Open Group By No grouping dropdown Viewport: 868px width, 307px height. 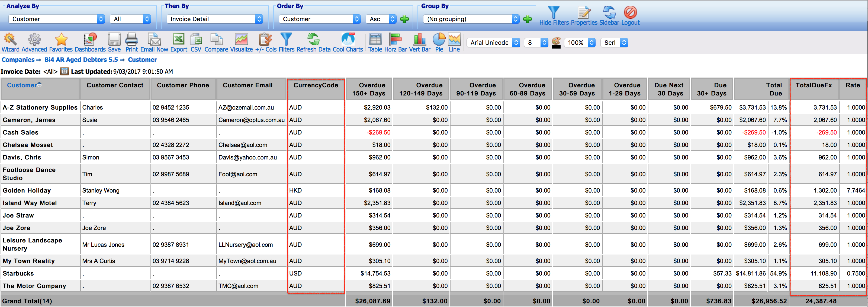coord(471,19)
